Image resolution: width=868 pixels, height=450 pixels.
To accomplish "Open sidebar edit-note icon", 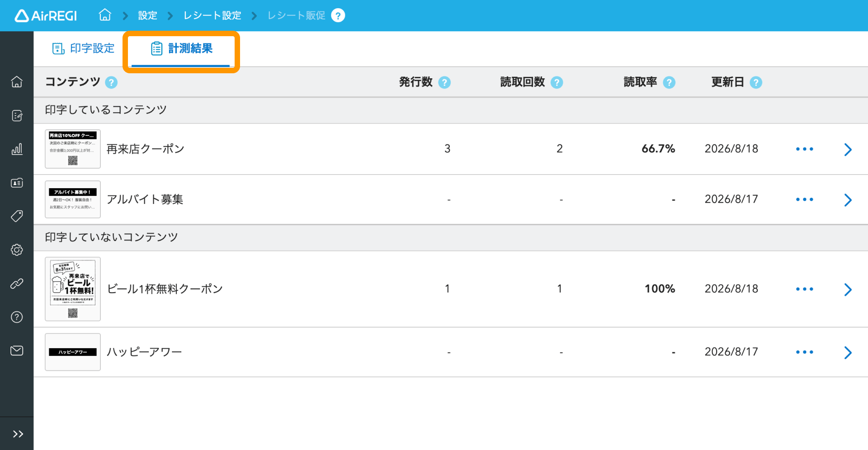I will pyautogui.click(x=17, y=116).
